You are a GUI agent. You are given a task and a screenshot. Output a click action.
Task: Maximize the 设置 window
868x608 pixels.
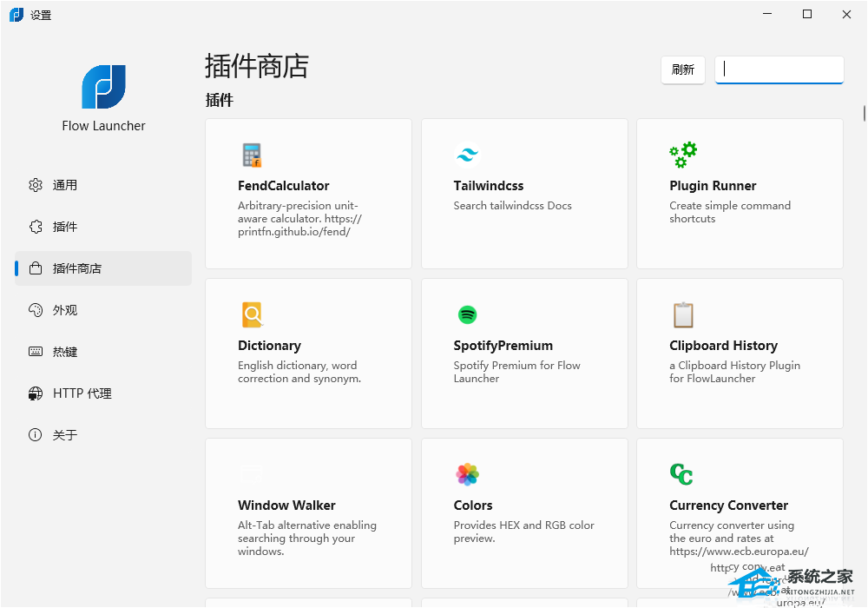[807, 15]
